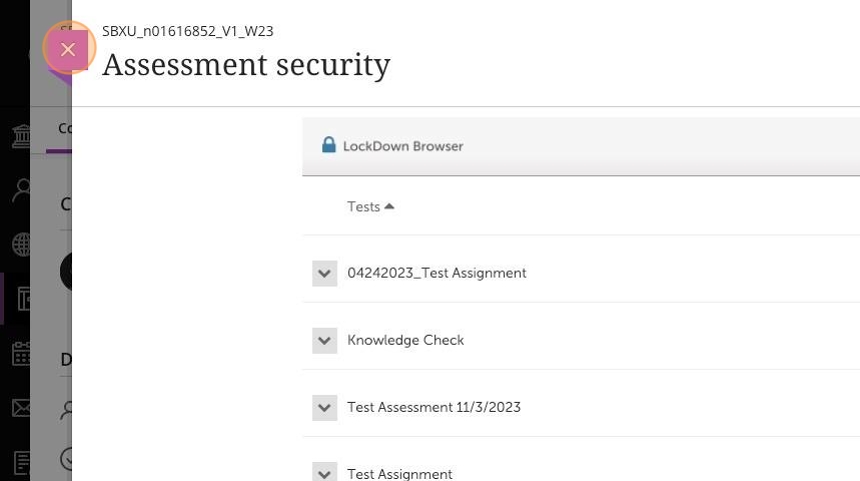Close the Assessment security panel
Viewport: 860px width, 481px height.
(x=68, y=49)
